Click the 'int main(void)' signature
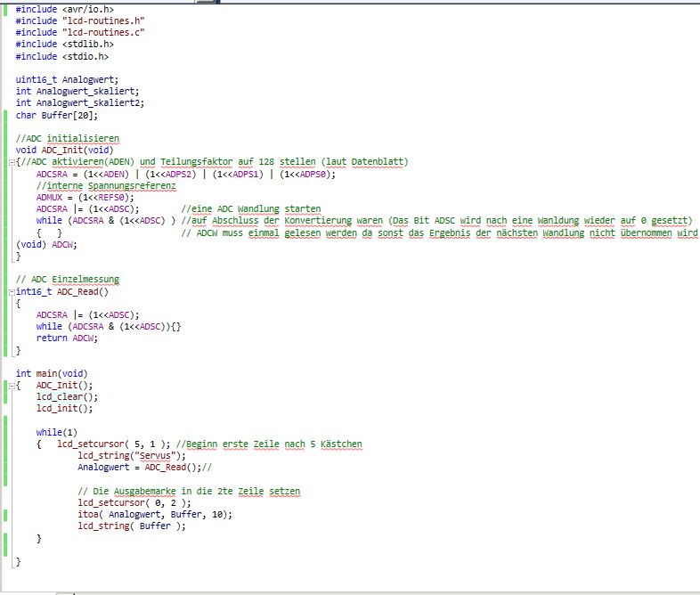 [52, 373]
